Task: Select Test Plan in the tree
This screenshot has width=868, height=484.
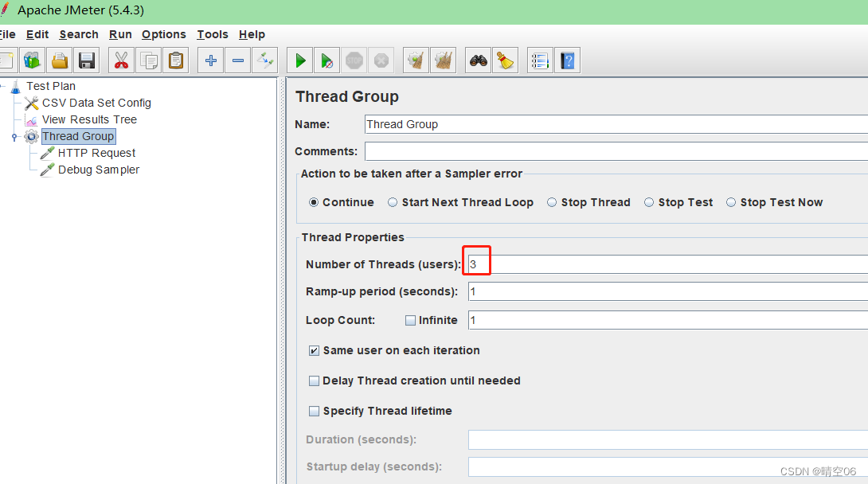Action: click(51, 86)
